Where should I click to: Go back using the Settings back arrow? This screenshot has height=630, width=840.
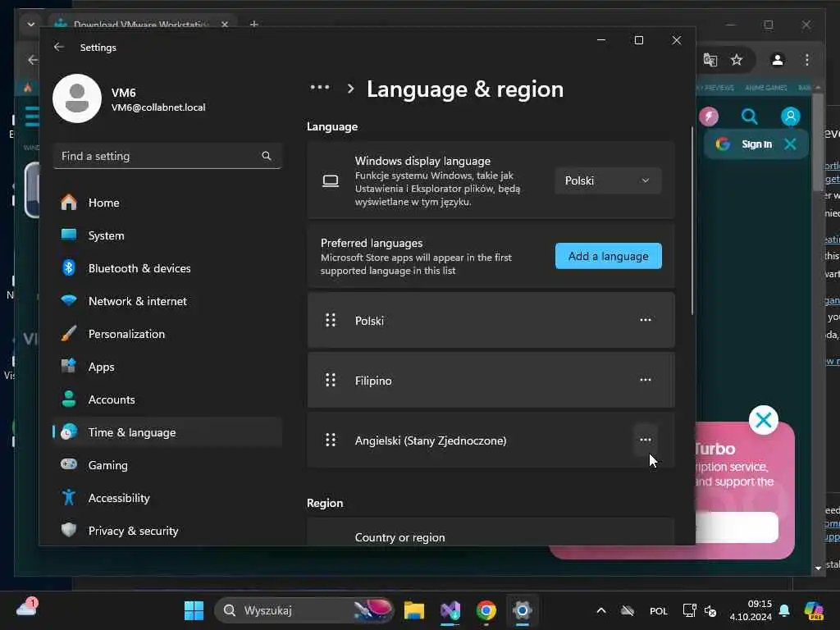(x=59, y=47)
